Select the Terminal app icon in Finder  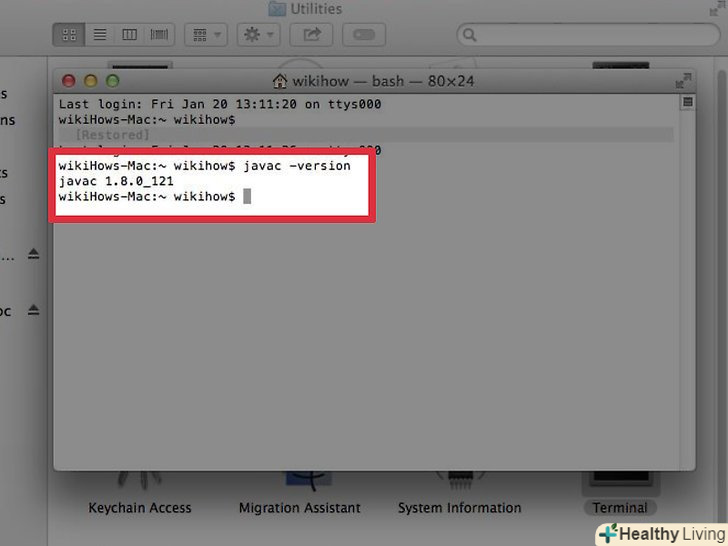(621, 483)
